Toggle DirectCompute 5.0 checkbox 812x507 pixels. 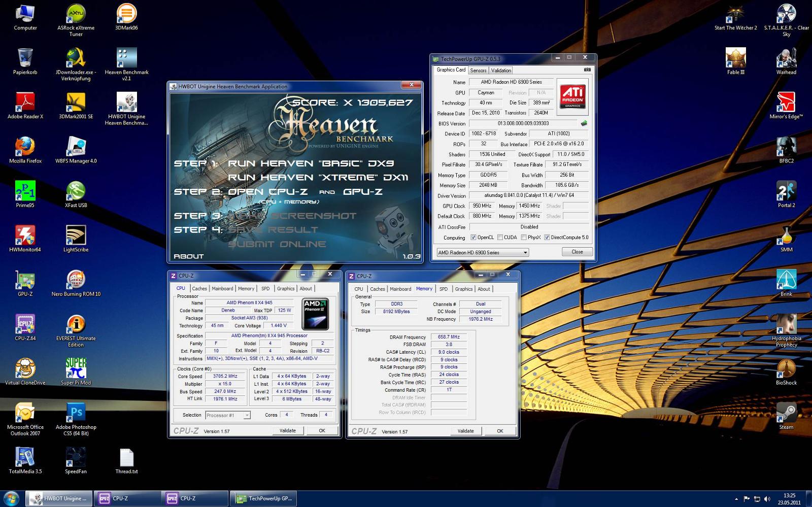pos(547,237)
